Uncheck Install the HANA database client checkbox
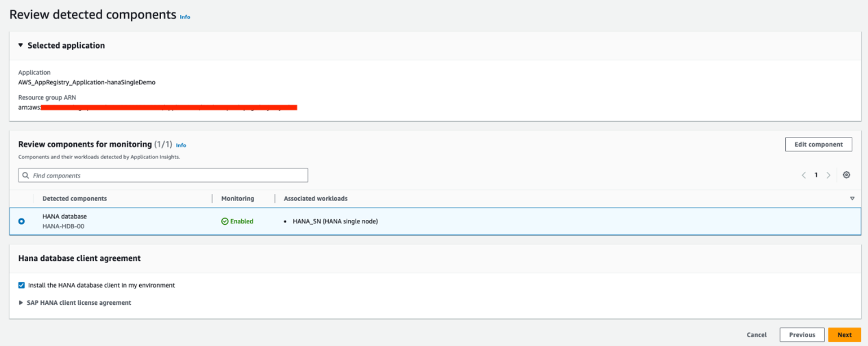Screen dimensions: 868x346 click(21, 285)
